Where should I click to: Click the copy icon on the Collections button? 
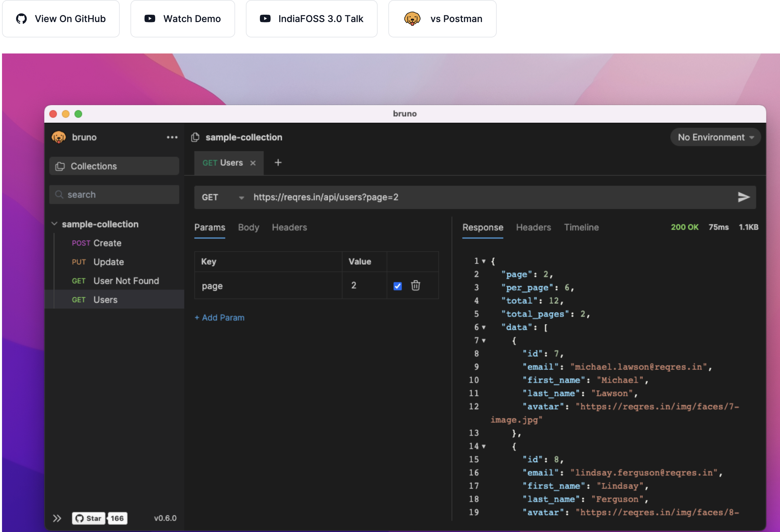click(60, 166)
